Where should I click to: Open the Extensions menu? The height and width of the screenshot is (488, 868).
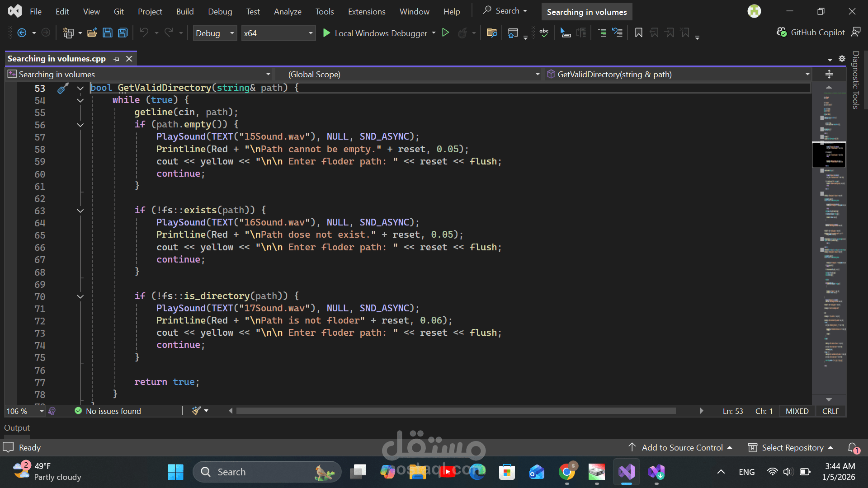coord(366,12)
